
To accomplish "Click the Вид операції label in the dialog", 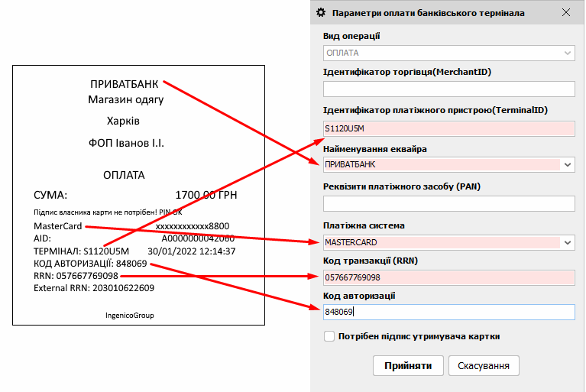I will click(x=351, y=36).
